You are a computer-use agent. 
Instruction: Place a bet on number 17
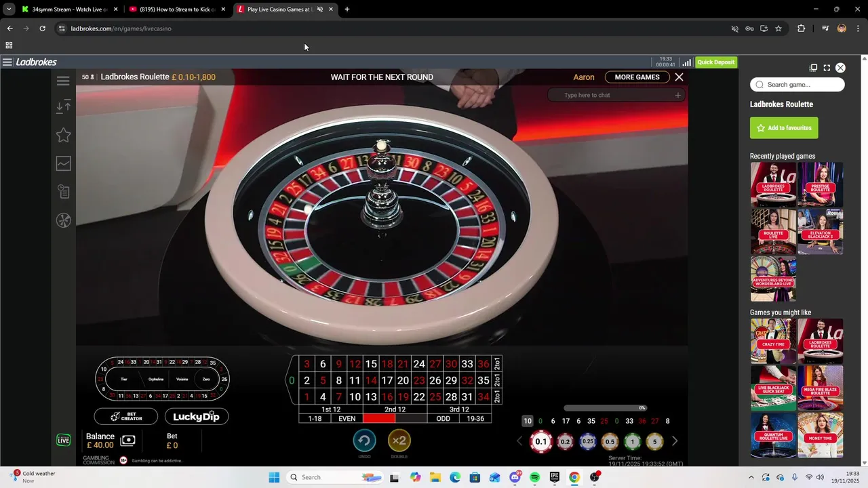[x=387, y=381]
